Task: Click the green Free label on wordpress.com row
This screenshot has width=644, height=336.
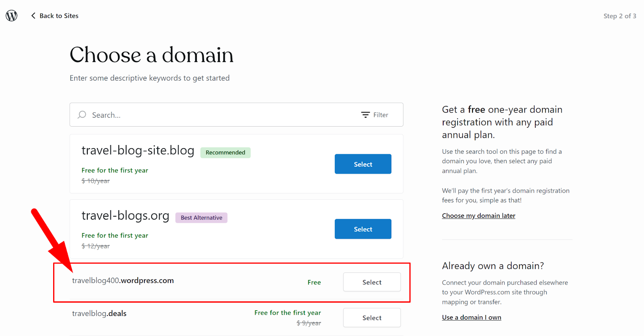Action: 314,283
